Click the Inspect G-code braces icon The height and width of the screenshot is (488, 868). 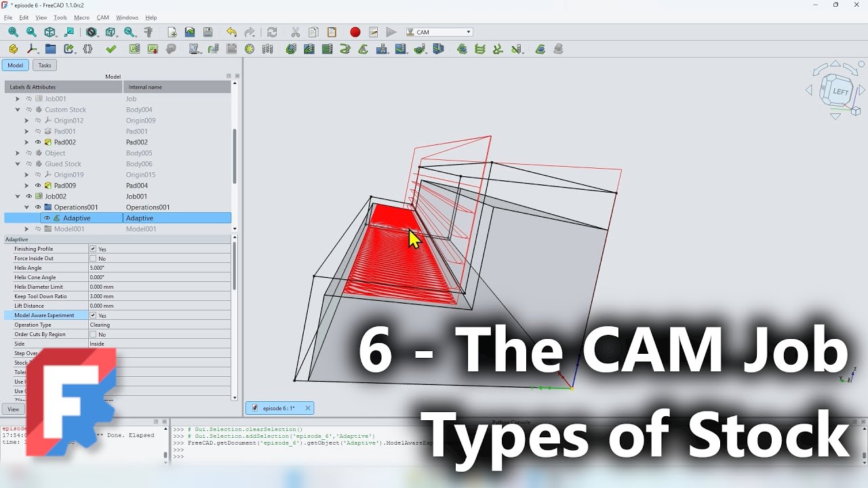pyautogui.click(x=87, y=49)
